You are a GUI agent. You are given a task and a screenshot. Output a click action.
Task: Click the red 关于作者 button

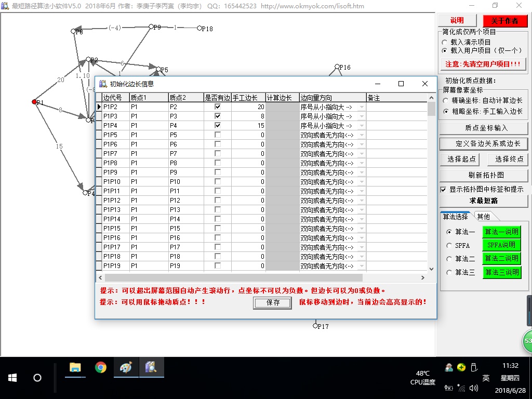pyautogui.click(x=505, y=21)
